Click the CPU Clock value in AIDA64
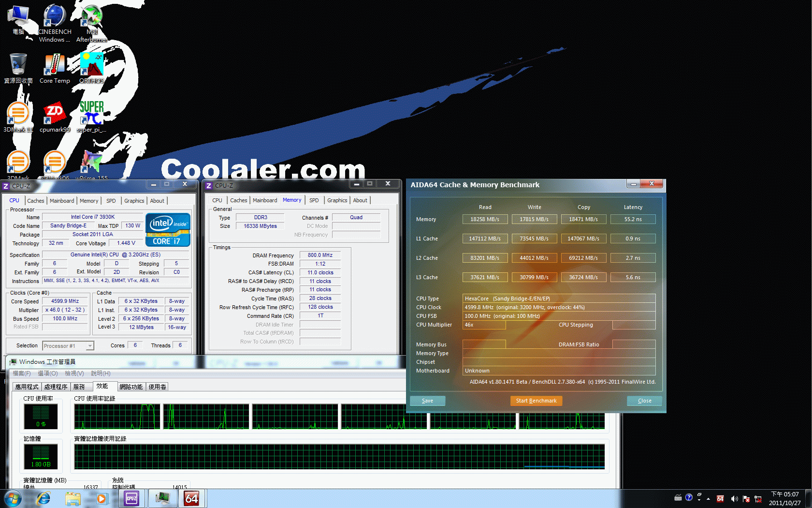The height and width of the screenshot is (508, 812). click(x=559, y=307)
